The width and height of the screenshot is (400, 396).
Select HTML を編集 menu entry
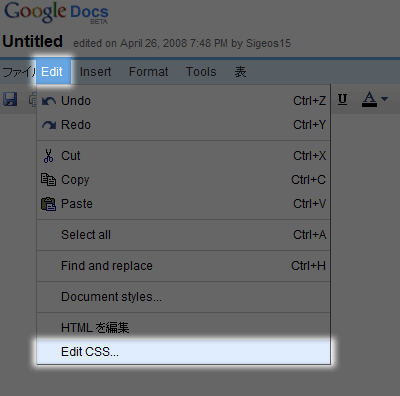pyautogui.click(x=184, y=327)
